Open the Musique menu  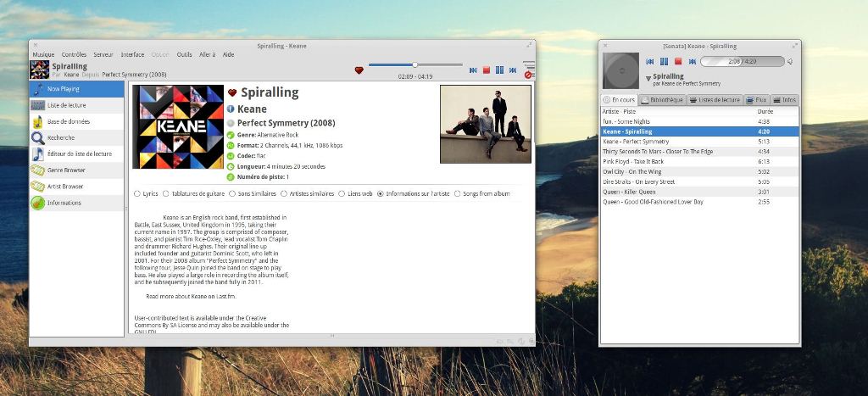(x=43, y=55)
